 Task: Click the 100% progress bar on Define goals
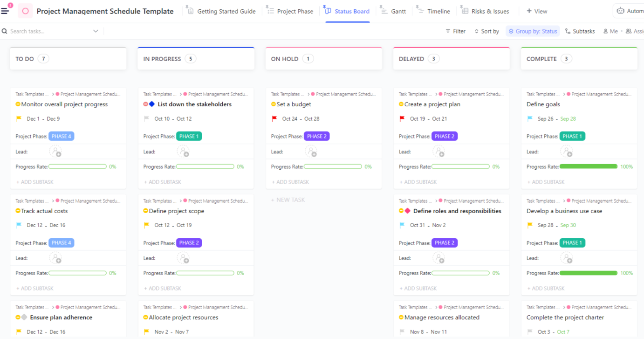589,166
